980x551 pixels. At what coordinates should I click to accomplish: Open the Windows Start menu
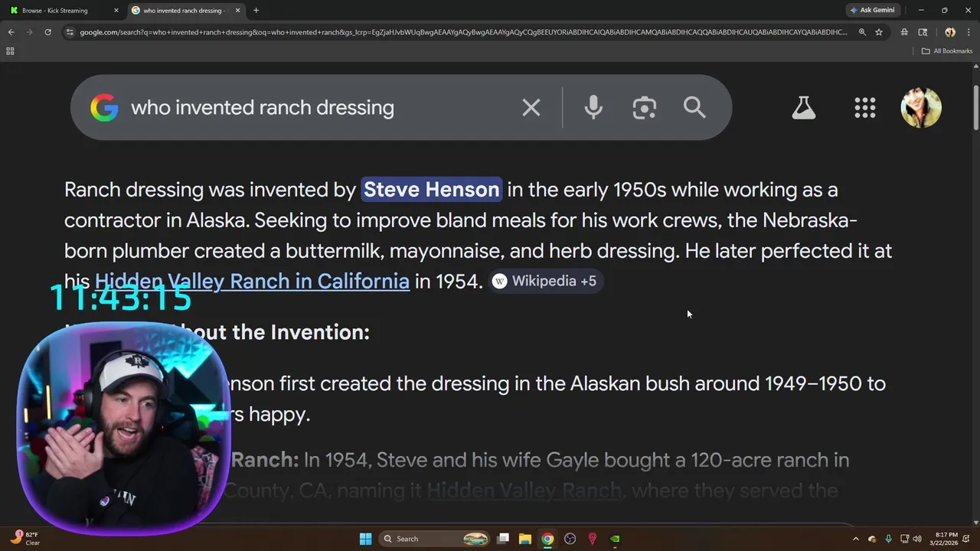click(x=365, y=539)
